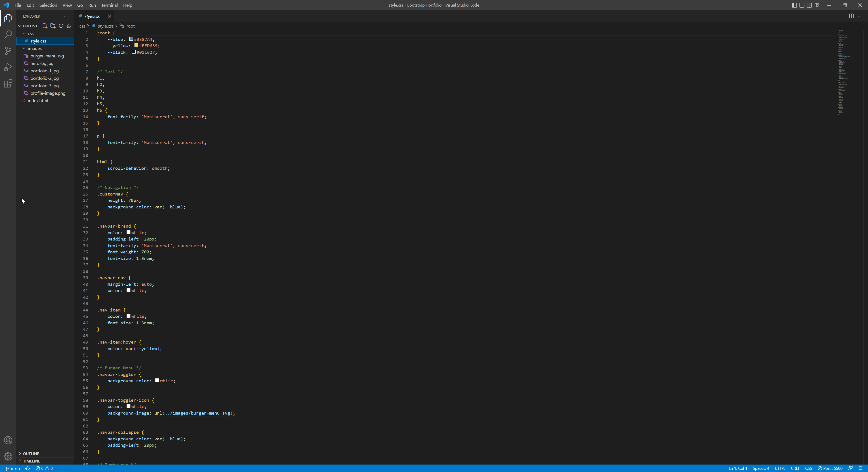Click the yellow #FFD639 color swatch

coord(137,46)
